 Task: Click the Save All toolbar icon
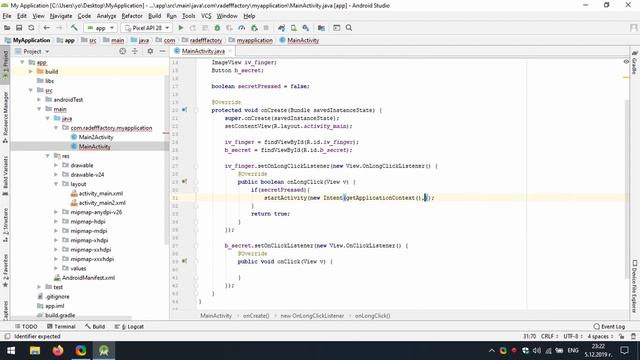click(19, 28)
